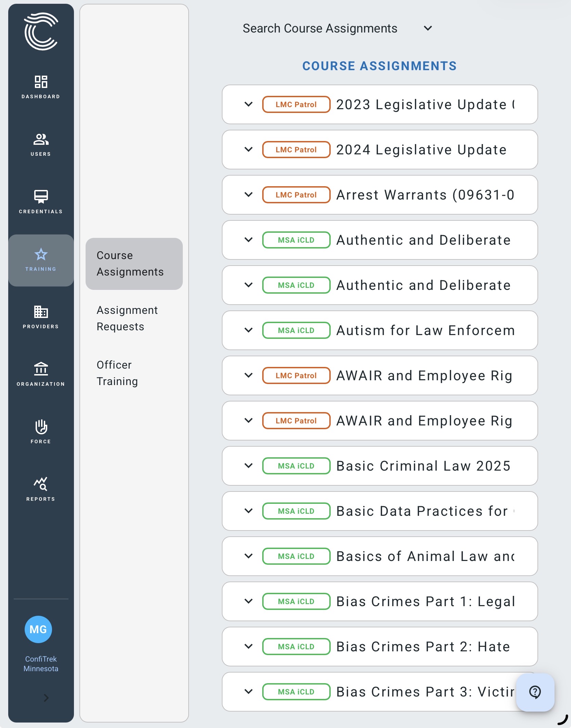Expand the 2023 Legislative Update row
The image size is (571, 728).
point(249,104)
